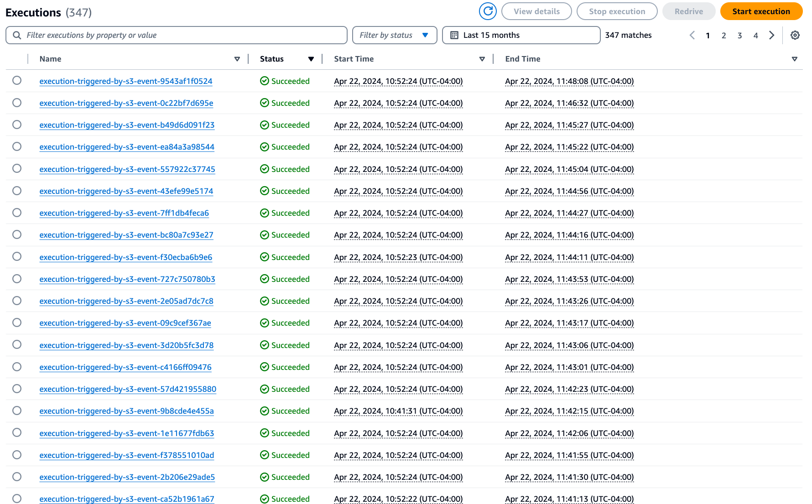
Task: Select radio for execution event-43efe99e5174
Action: (17, 191)
